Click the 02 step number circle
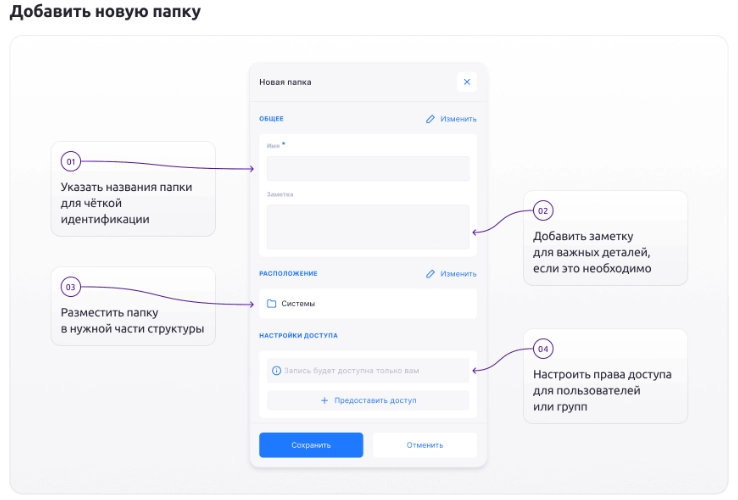Screen dimensions: 738x500 543,210
